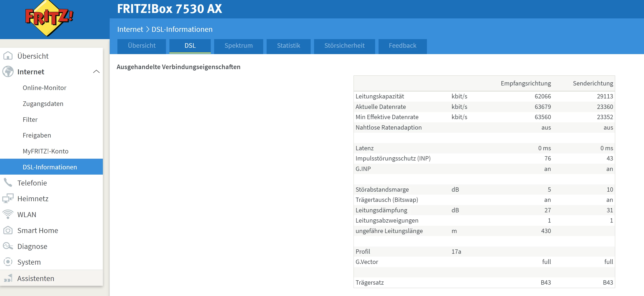Image resolution: width=644 pixels, height=296 pixels.
Task: Open the MyFRITZ!-Konto menu entry
Action: (45, 151)
